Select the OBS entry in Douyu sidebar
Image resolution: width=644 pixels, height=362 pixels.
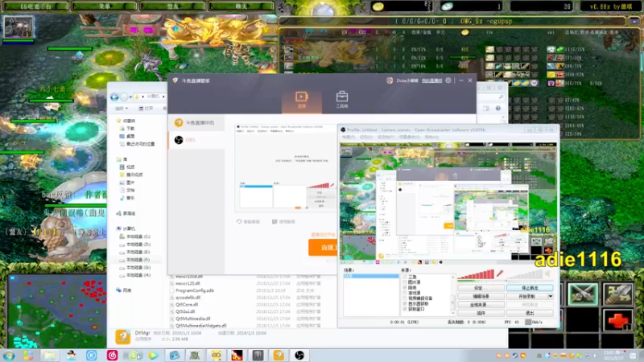pos(196,140)
